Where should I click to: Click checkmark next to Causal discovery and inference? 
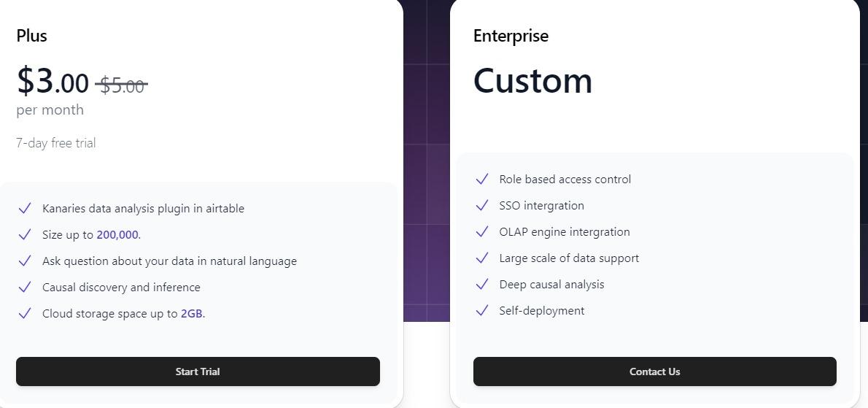(24, 288)
